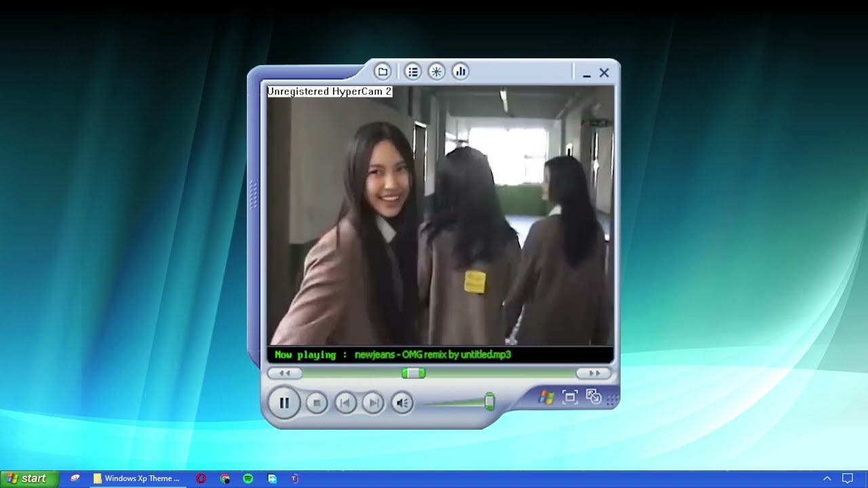Switch the player to full screen

(x=570, y=397)
